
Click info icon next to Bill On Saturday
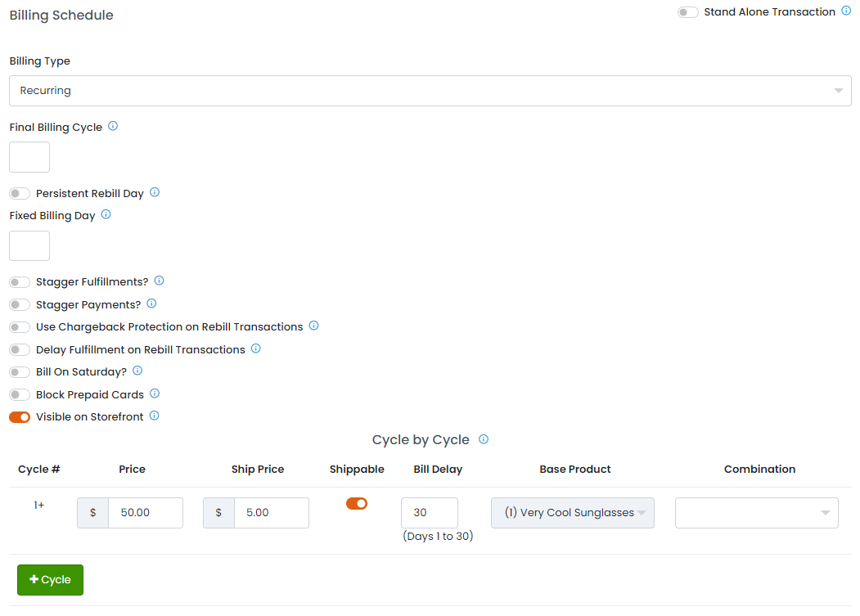coord(137,371)
